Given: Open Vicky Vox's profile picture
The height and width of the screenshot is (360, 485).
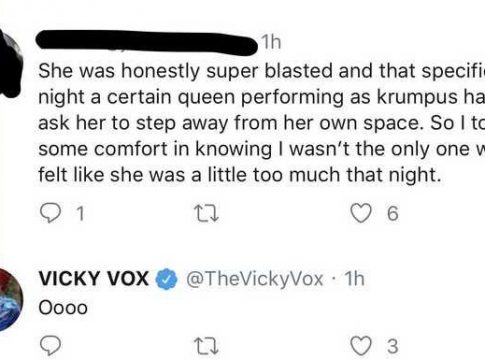Looking at the screenshot, I should click(x=10, y=300).
